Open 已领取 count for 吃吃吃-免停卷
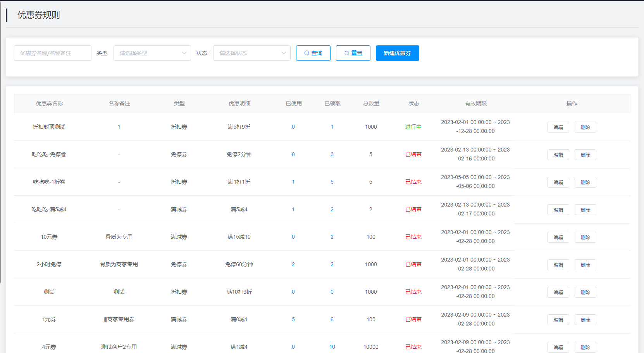This screenshot has width=644, height=353. tap(332, 154)
